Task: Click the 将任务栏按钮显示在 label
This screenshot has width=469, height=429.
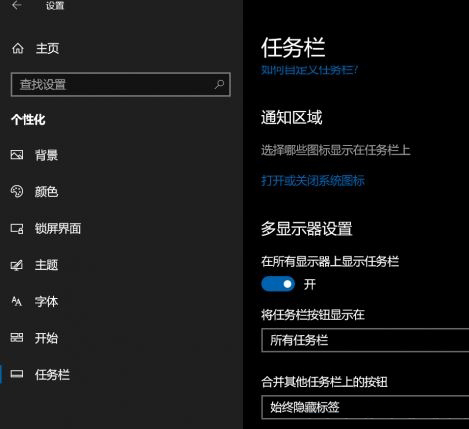Action: (313, 314)
